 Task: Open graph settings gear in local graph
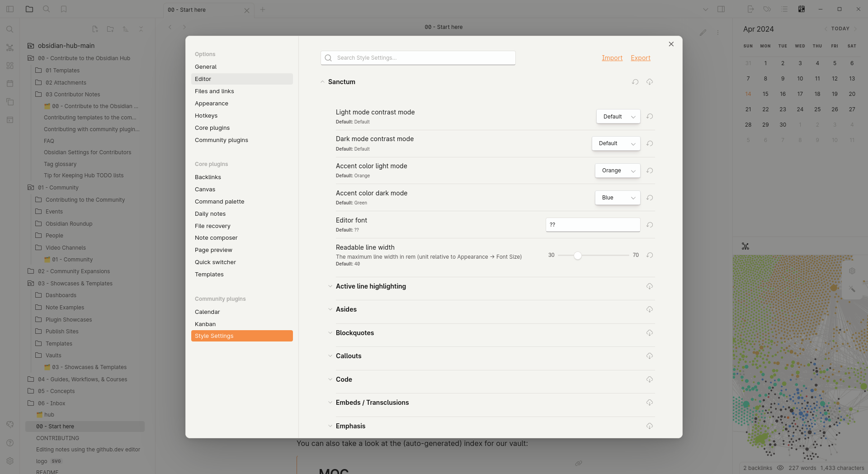click(x=852, y=271)
